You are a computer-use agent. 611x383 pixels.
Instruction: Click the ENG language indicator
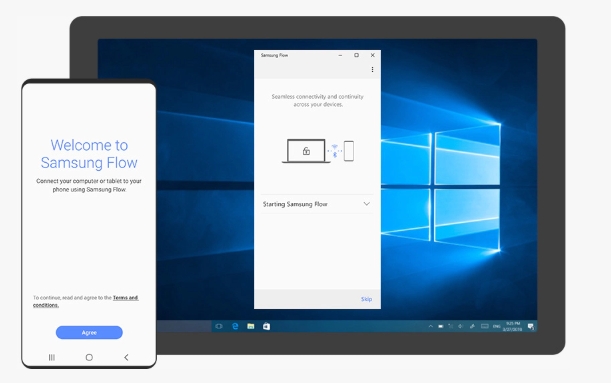click(496, 327)
